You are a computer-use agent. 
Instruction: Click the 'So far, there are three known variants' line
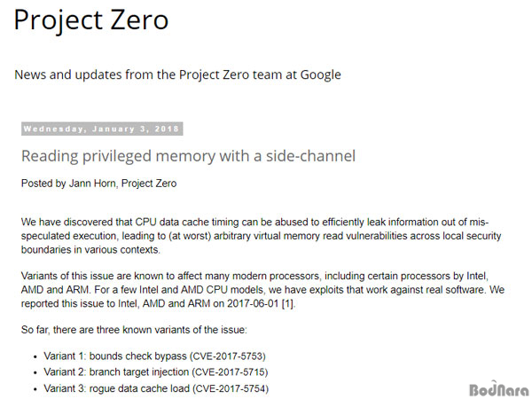point(134,330)
